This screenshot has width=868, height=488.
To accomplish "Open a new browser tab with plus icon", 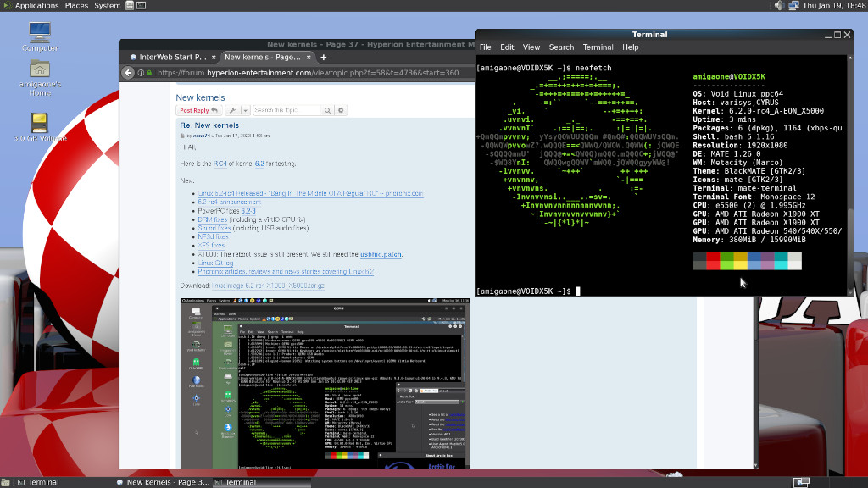I will 323,57.
